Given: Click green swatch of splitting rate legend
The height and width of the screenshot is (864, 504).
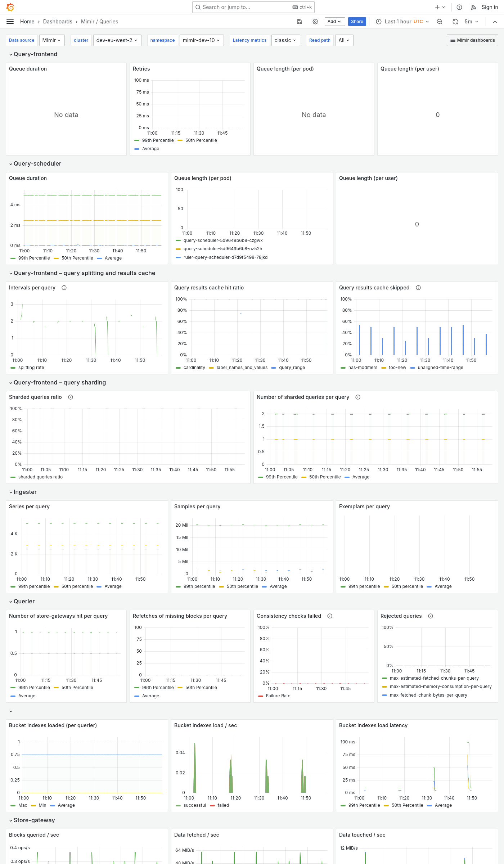Looking at the screenshot, I should (x=13, y=368).
